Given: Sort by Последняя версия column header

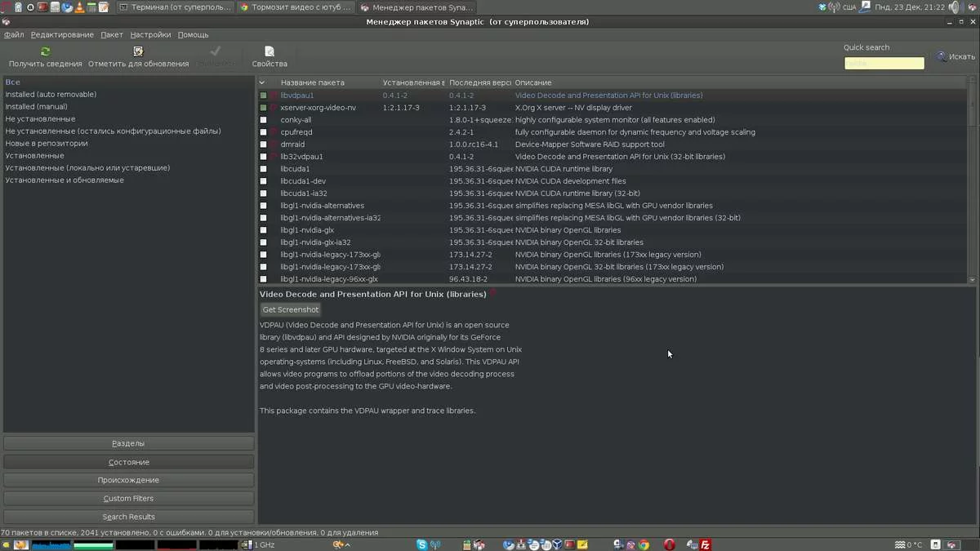Looking at the screenshot, I should point(480,82).
